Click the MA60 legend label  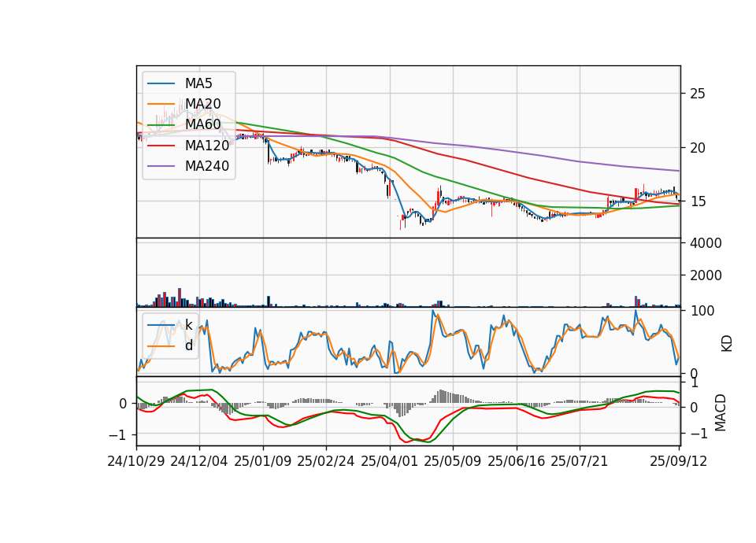(x=203, y=124)
